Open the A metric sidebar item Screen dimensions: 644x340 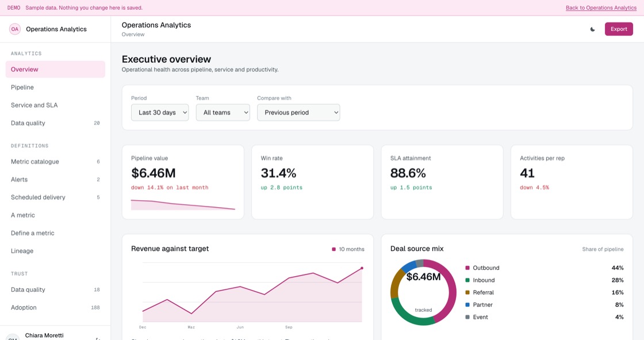[x=55, y=215]
